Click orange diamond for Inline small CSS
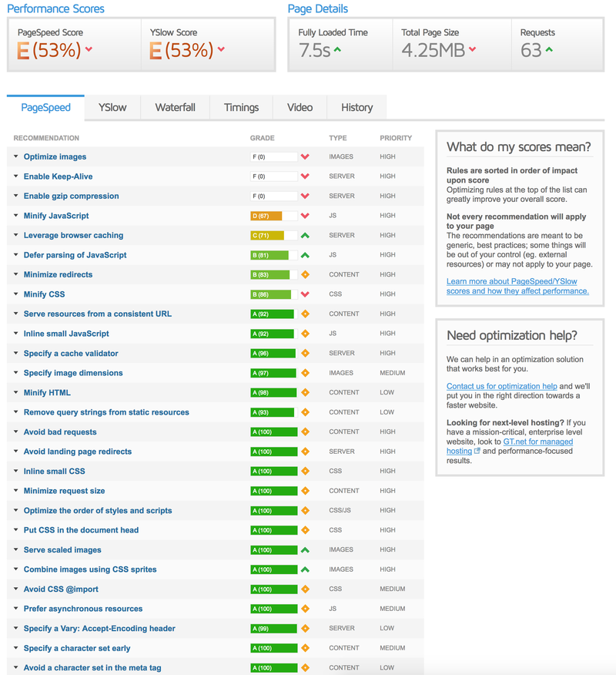The image size is (616, 675). coord(305,472)
